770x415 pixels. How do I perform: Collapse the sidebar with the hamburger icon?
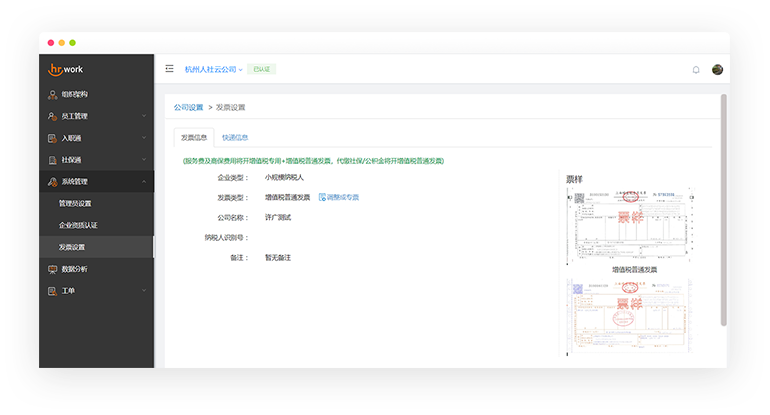pyautogui.click(x=169, y=69)
